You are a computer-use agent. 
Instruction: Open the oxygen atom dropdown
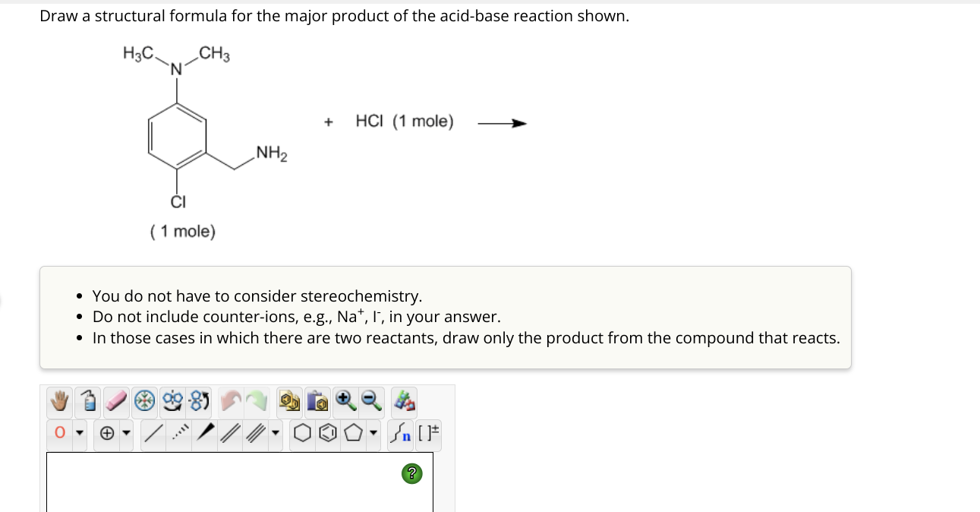(79, 433)
